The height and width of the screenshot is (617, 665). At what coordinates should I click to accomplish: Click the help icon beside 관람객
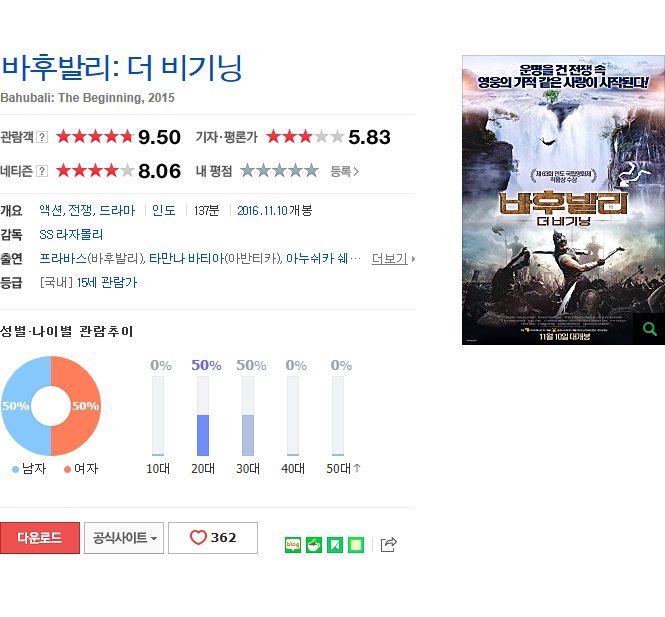pyautogui.click(x=42, y=137)
